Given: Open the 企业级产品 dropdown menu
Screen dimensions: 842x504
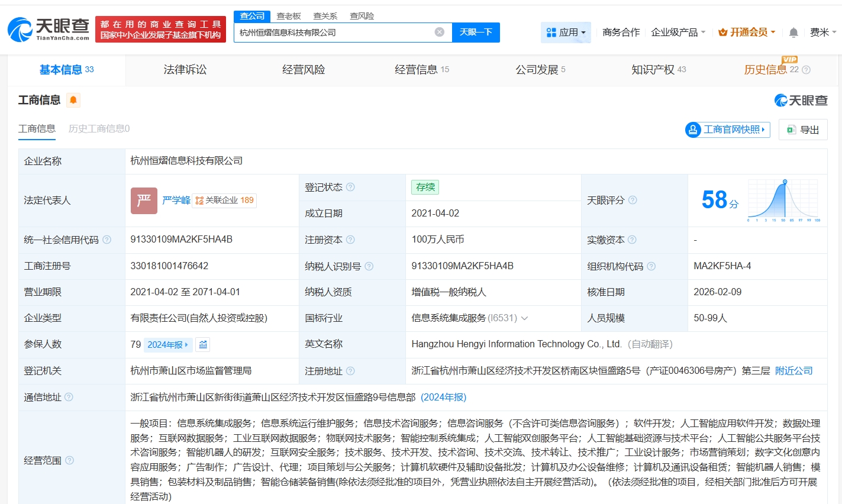Looking at the screenshot, I should [678, 33].
